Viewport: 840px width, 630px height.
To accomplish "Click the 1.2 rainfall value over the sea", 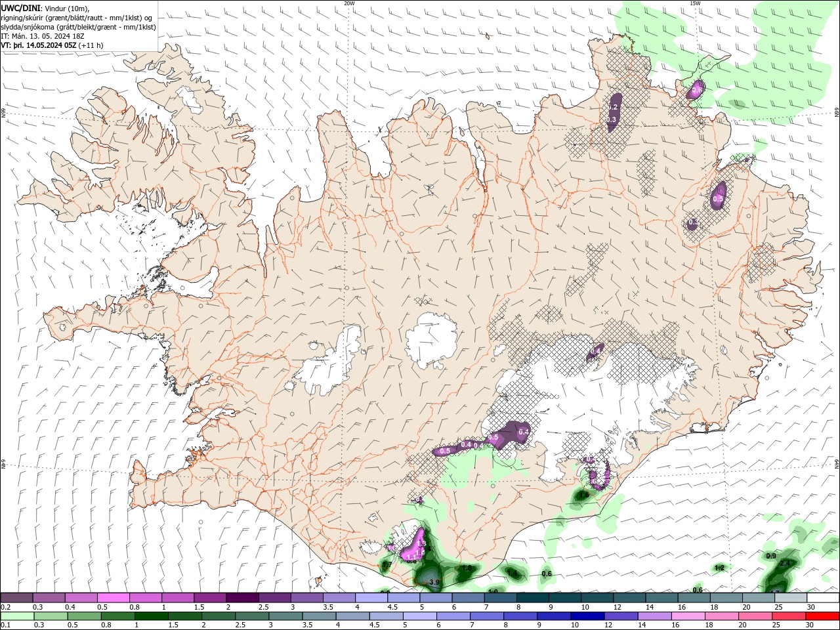I will click(719, 568).
